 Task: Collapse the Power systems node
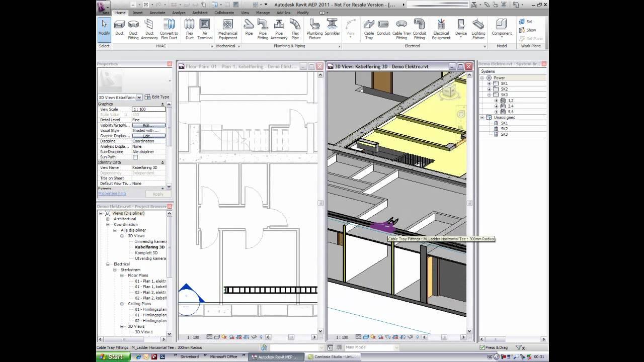pyautogui.click(x=482, y=78)
